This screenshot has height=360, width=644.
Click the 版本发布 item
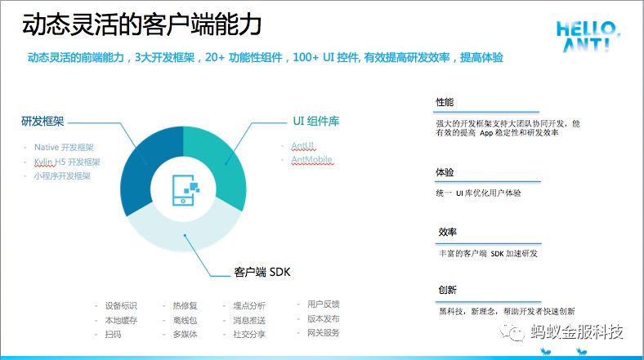pyautogui.click(x=324, y=318)
